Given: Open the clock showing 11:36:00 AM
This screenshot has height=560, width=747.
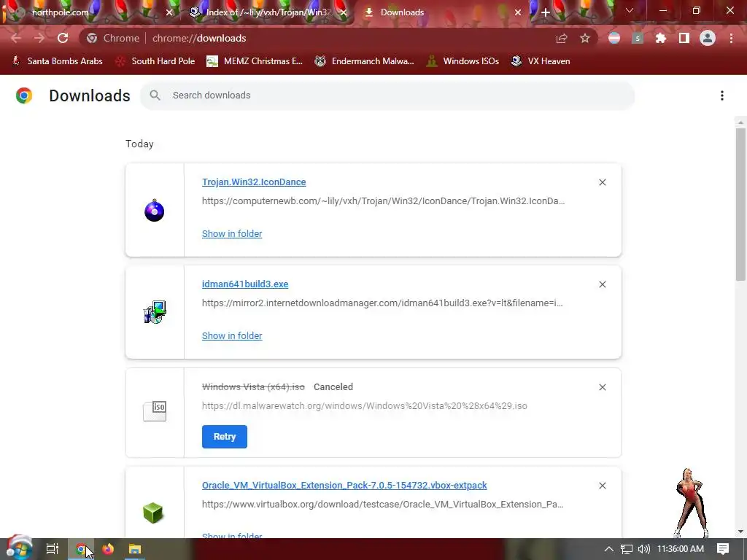Looking at the screenshot, I should click(x=681, y=549).
